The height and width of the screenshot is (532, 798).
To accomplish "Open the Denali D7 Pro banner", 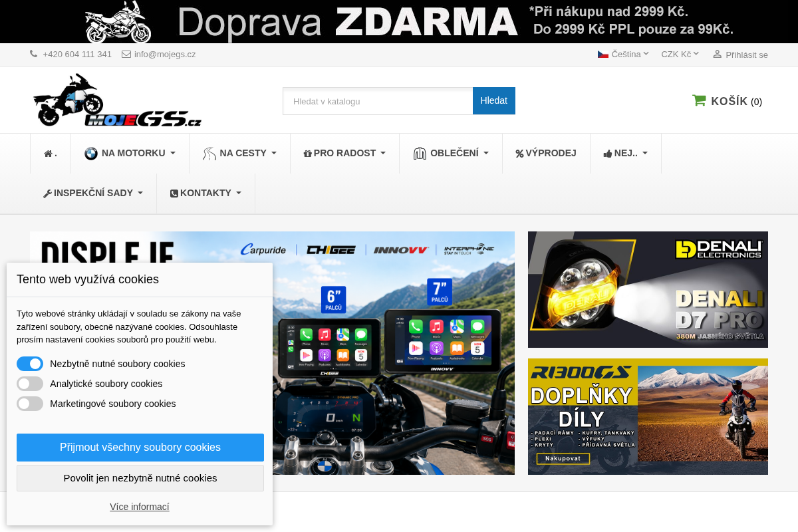I will point(648,289).
